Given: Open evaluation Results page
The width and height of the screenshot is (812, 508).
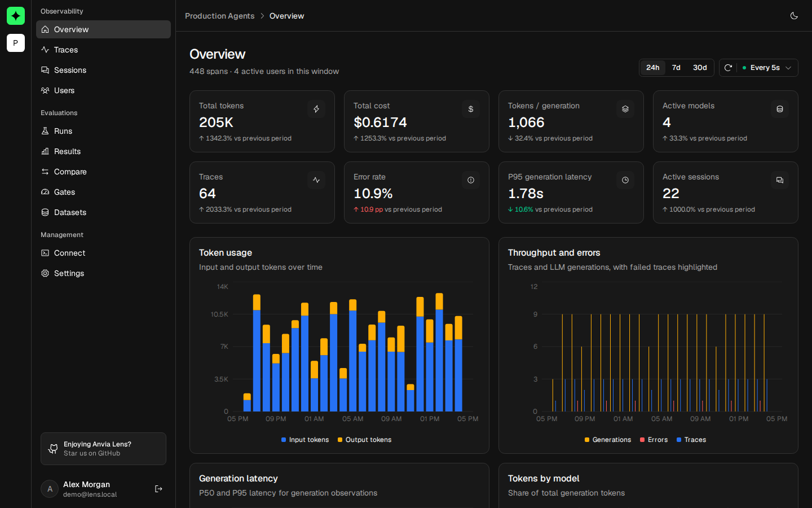Looking at the screenshot, I should coord(103,151).
